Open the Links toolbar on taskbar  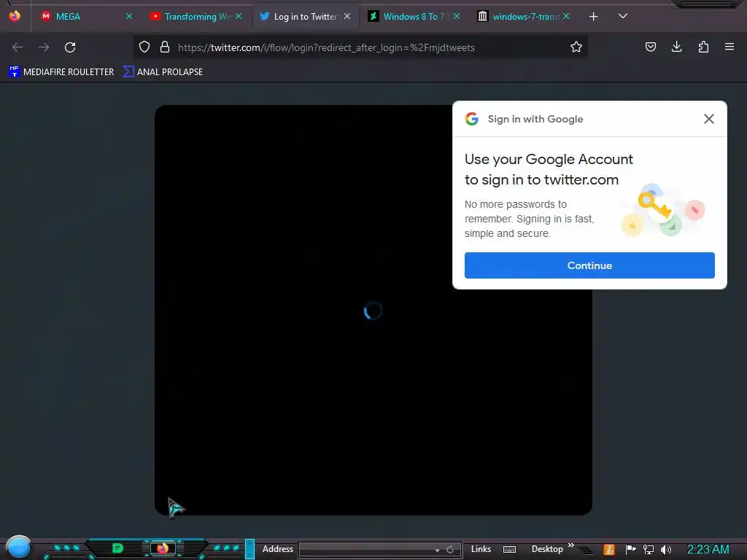pos(481,549)
